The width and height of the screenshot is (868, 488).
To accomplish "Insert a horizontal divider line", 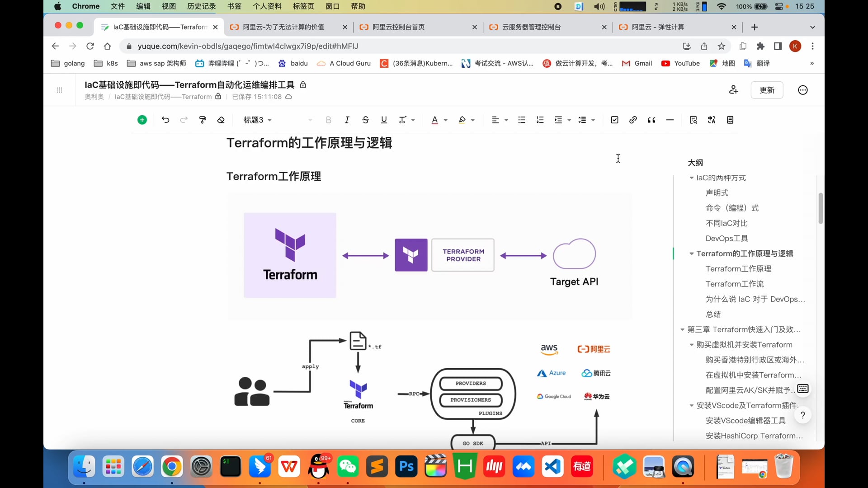I will 670,120.
